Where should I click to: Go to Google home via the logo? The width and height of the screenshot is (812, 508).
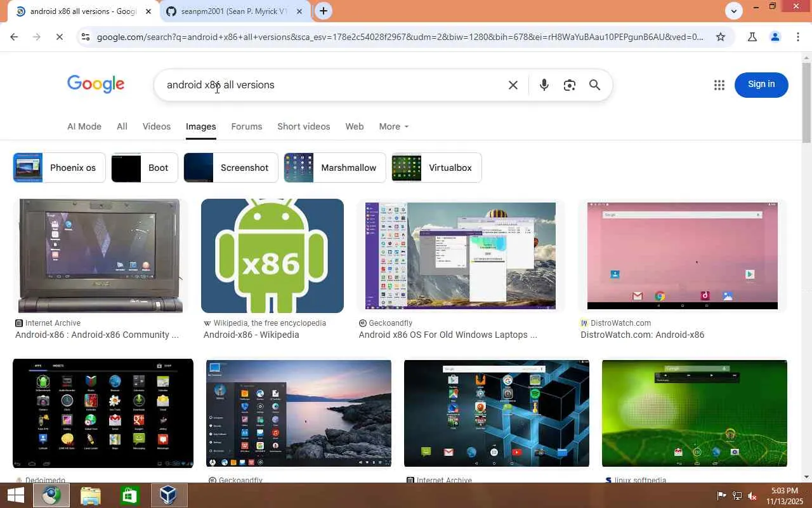[x=96, y=84]
